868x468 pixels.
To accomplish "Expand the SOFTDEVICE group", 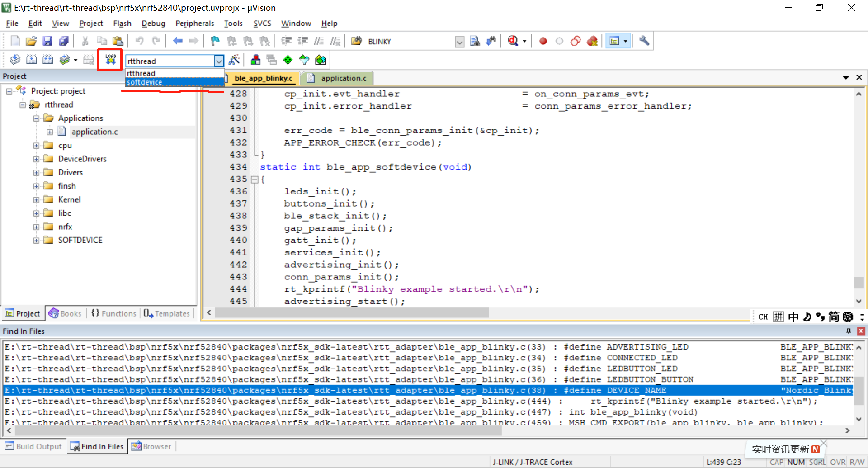I will click(36, 241).
